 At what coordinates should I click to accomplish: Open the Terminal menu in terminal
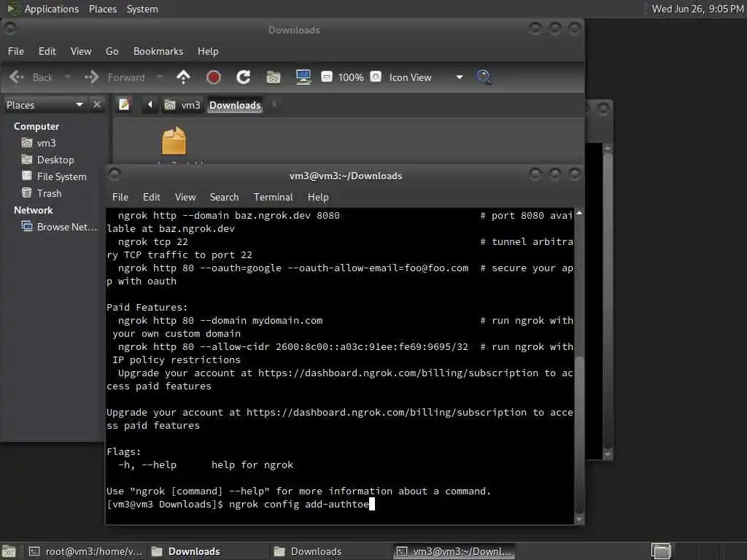(x=274, y=197)
